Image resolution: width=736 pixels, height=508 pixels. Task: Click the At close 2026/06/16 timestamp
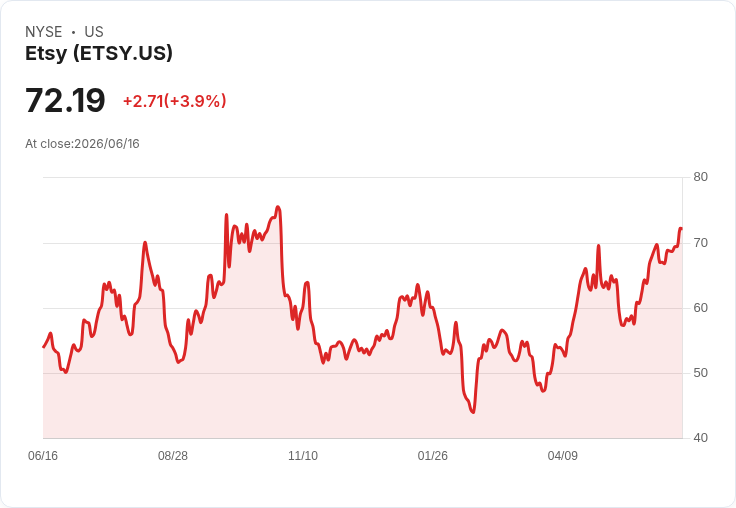[x=82, y=144]
